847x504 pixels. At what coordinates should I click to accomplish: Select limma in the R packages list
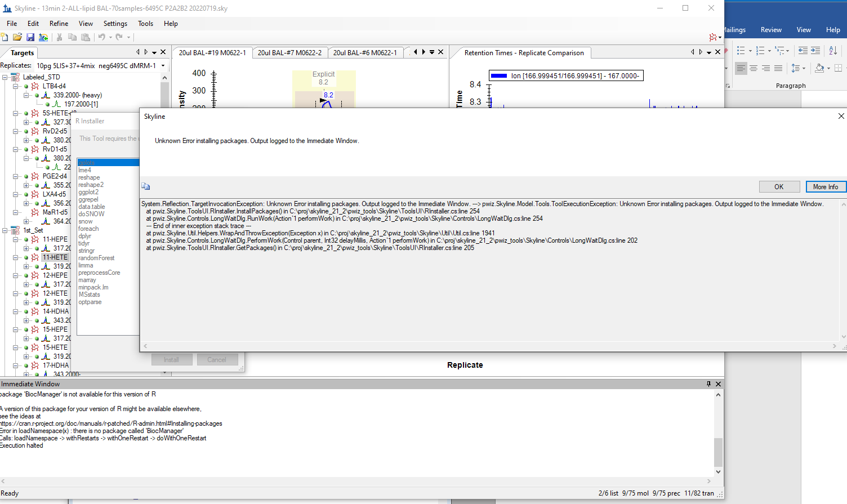tap(86, 265)
